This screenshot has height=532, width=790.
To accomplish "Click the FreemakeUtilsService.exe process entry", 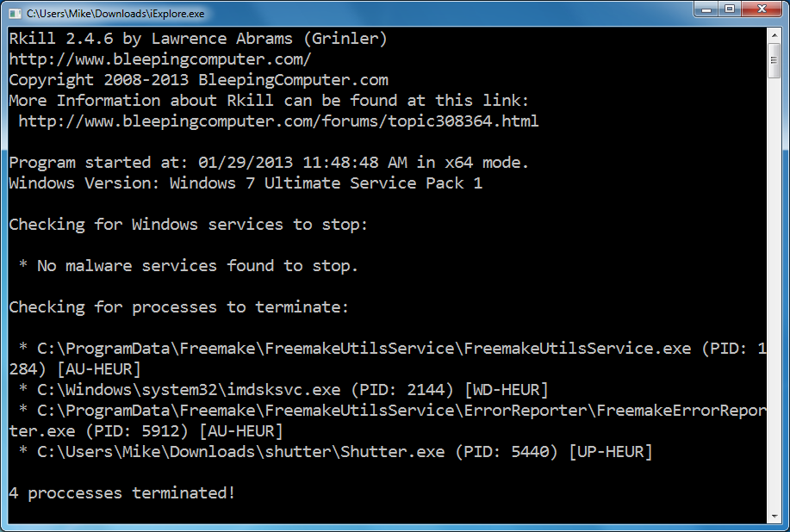I will (x=388, y=359).
